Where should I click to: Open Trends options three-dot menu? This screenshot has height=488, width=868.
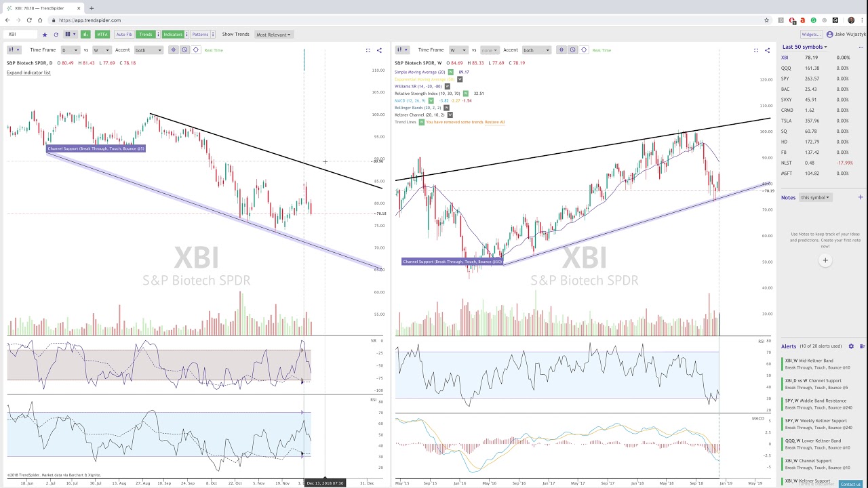[x=158, y=34]
